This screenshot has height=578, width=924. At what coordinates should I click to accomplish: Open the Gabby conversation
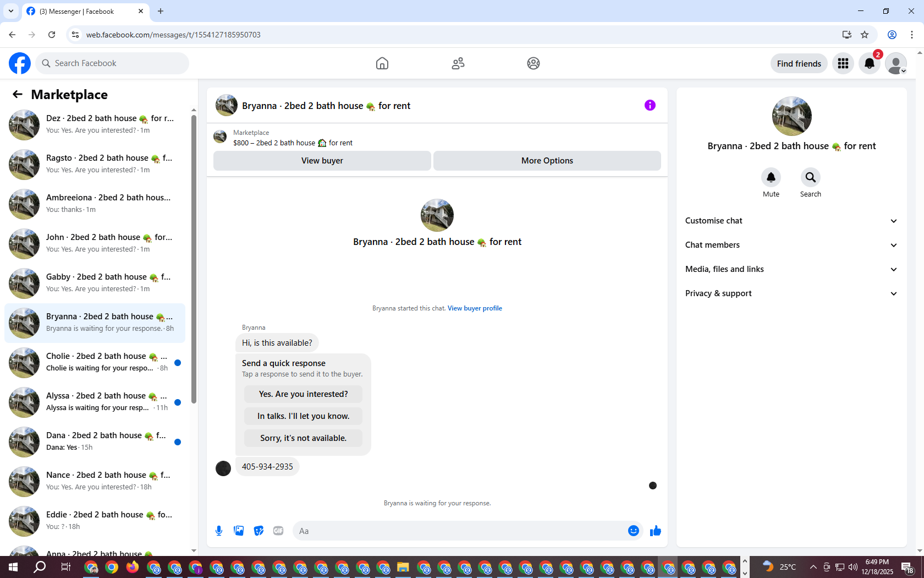tap(95, 283)
